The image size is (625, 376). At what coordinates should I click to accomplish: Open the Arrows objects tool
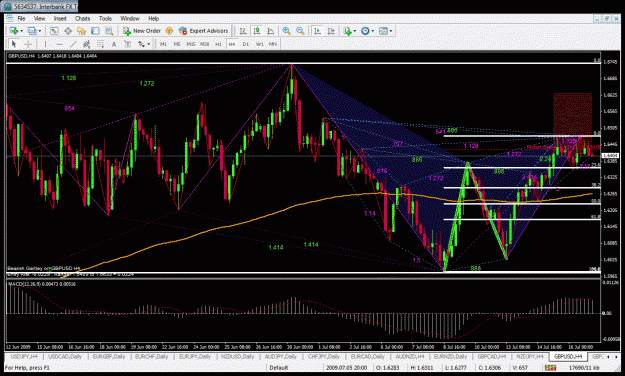tap(141, 44)
